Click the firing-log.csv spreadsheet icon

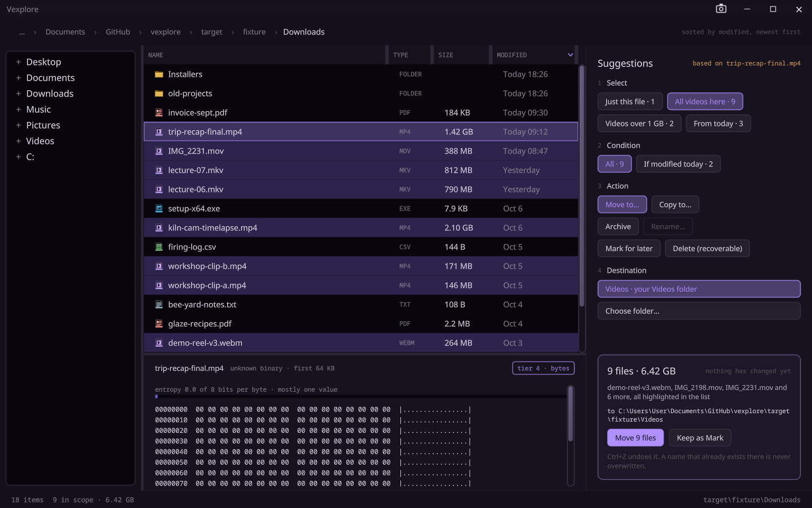(159, 247)
